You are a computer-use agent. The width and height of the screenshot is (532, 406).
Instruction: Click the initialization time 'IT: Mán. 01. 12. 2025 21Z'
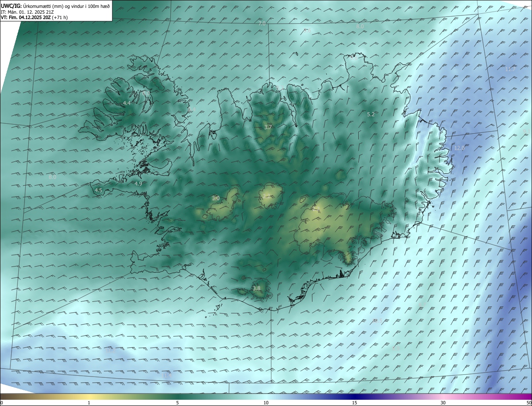pos(27,12)
